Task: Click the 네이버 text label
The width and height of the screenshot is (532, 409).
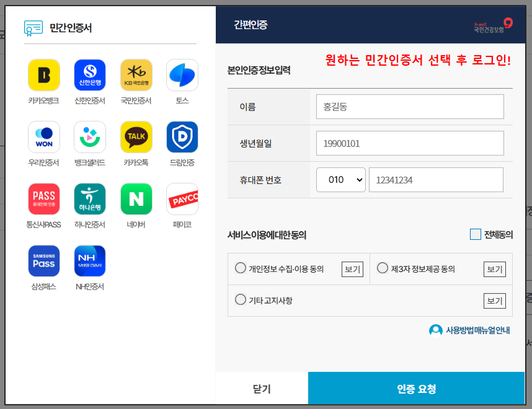Action: click(136, 224)
